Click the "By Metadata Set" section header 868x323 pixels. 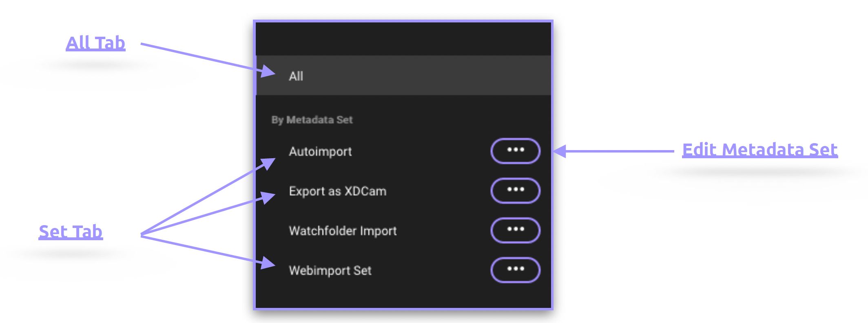tap(312, 120)
